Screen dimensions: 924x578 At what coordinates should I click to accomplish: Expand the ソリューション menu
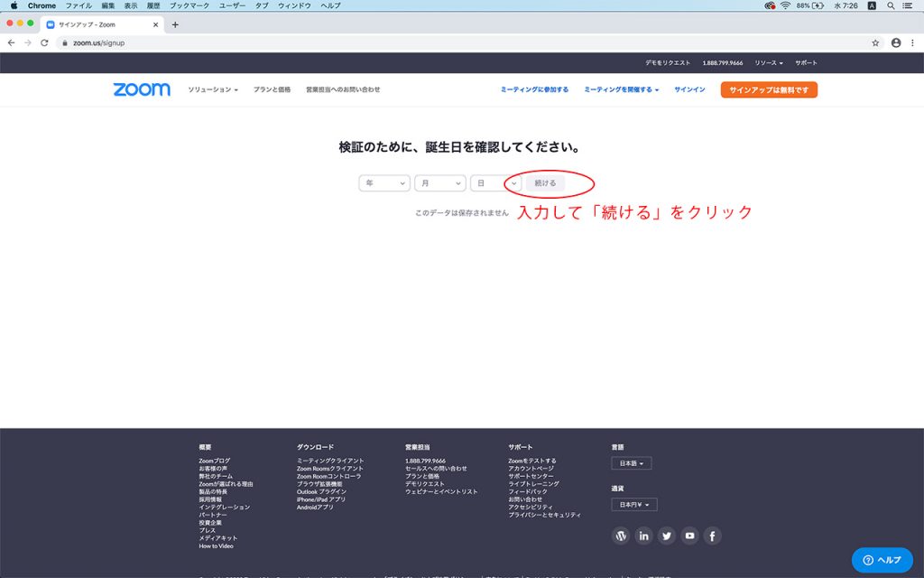[213, 89]
